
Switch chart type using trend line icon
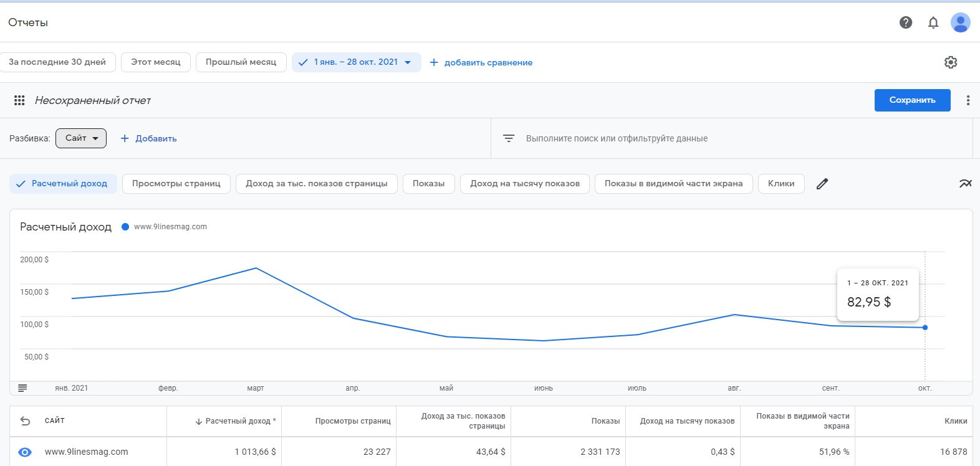pyautogui.click(x=965, y=184)
